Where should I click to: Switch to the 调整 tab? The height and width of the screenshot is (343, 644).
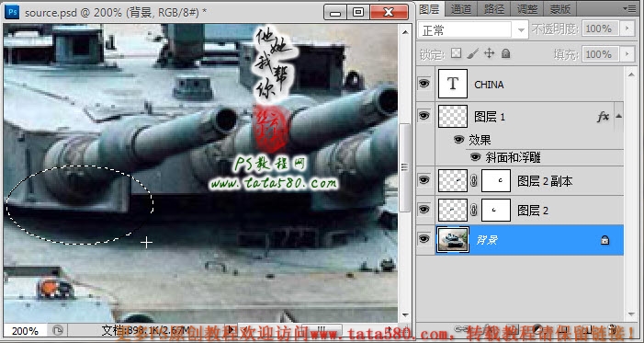point(527,9)
